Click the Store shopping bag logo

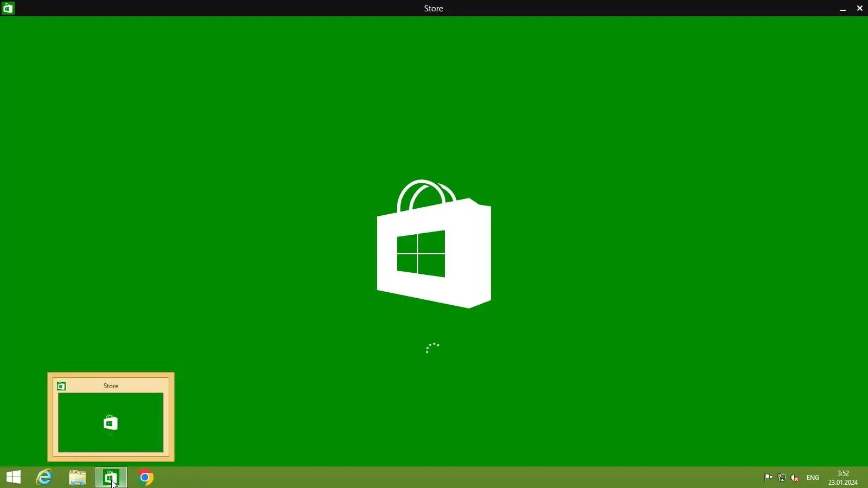(x=434, y=244)
